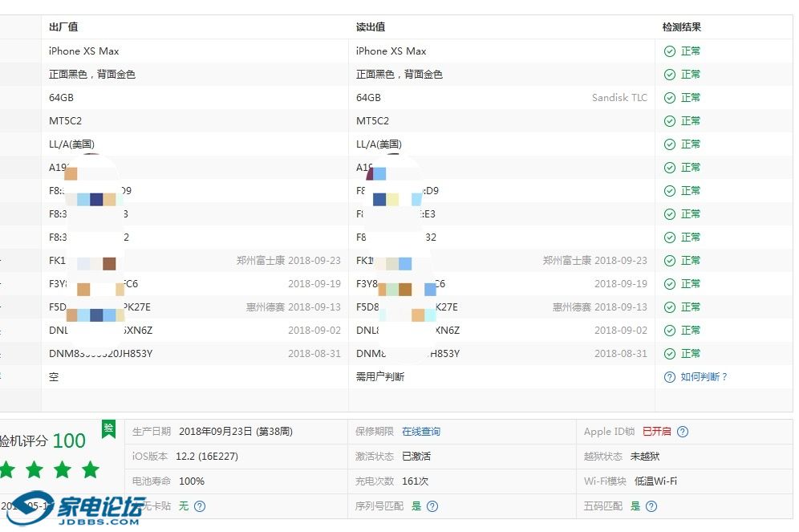The image size is (799, 532).
Task: Open the 如何判断？ help link
Action: pyautogui.click(x=704, y=377)
